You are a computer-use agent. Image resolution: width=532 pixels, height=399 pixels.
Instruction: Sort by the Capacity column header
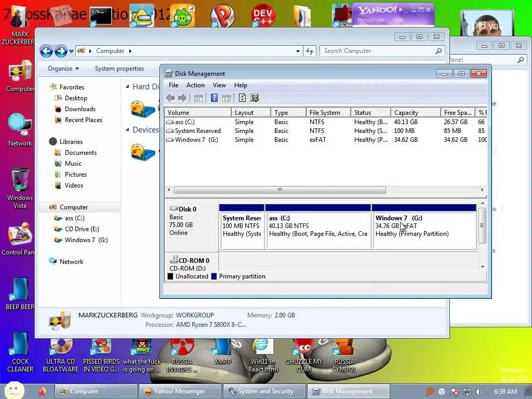(415, 113)
